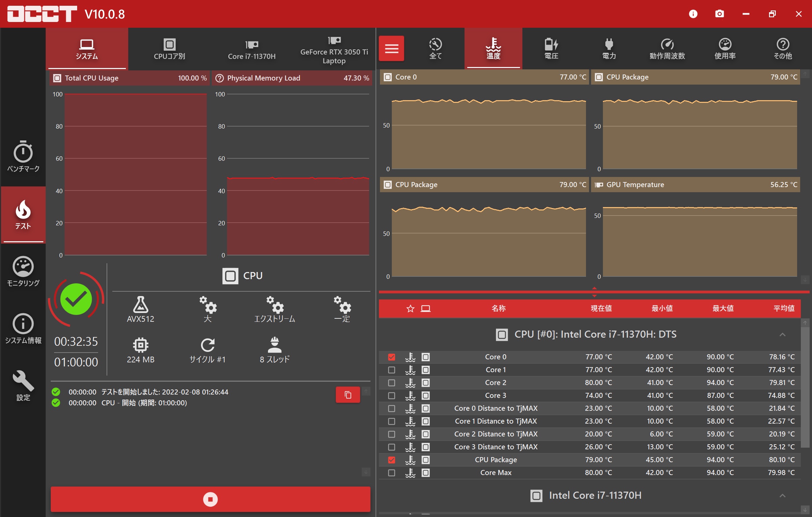This screenshot has width=812, height=517.
Task: Open the システム情報 sidebar section
Action: 23,329
